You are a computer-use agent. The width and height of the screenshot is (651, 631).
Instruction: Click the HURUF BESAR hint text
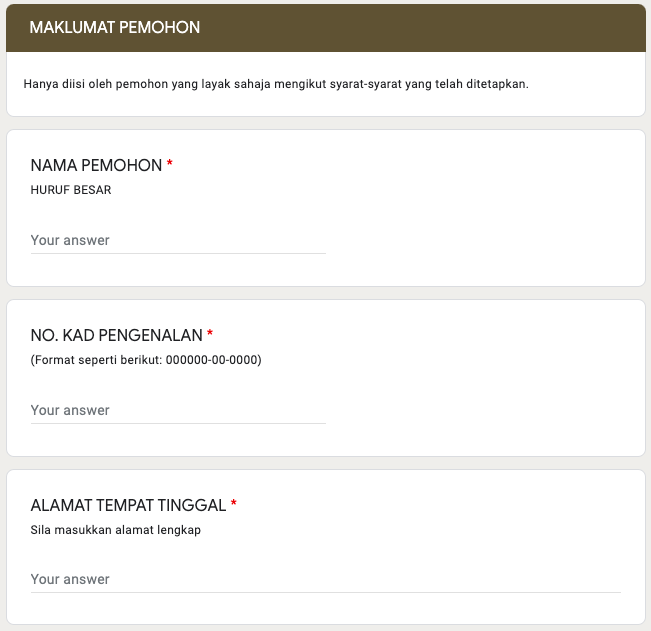coord(71,190)
